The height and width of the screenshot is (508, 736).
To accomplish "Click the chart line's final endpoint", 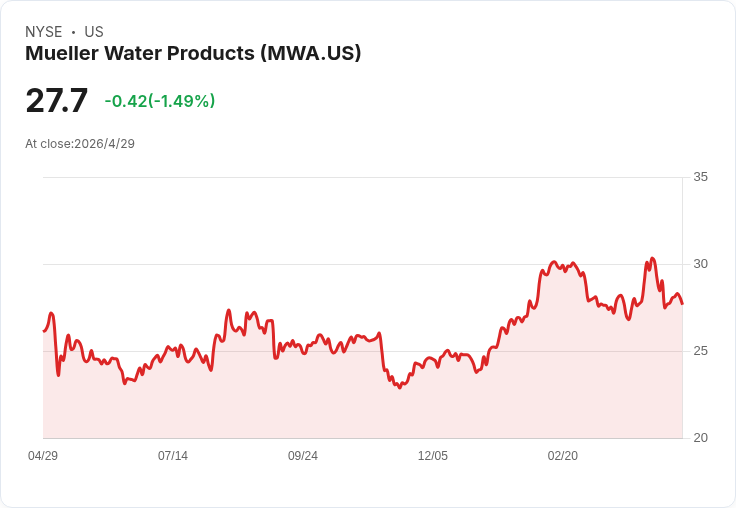I will pyautogui.click(x=682, y=304).
